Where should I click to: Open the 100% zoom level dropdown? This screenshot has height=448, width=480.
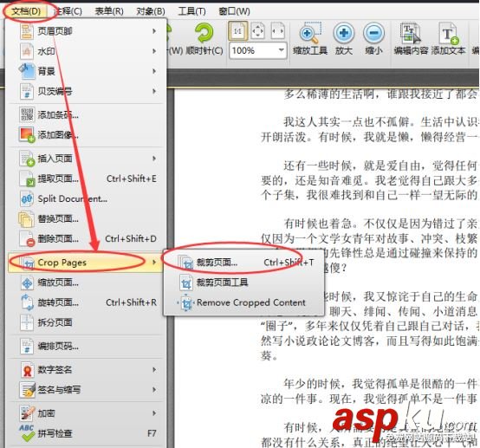281,50
